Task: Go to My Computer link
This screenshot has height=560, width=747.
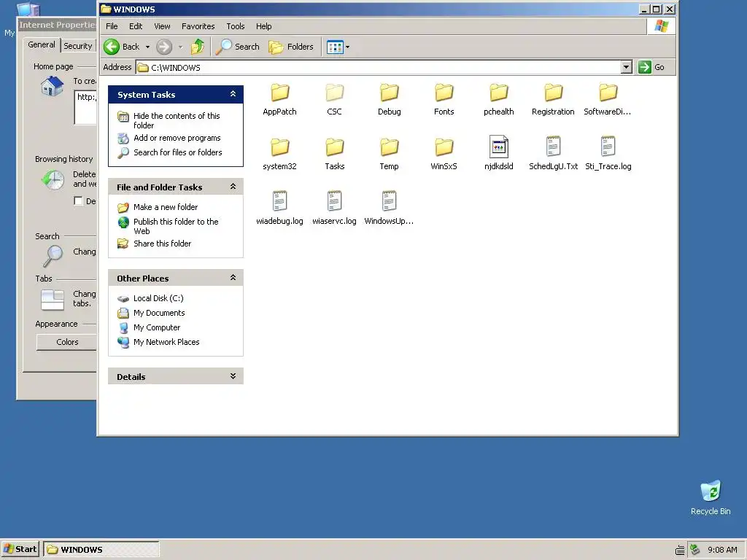Action: 157,327
